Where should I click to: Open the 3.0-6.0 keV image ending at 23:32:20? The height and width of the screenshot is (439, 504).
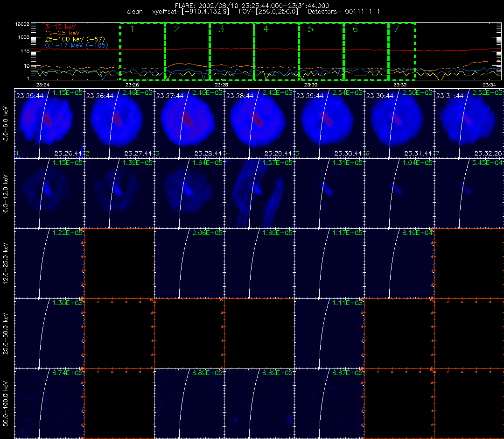pos(469,123)
